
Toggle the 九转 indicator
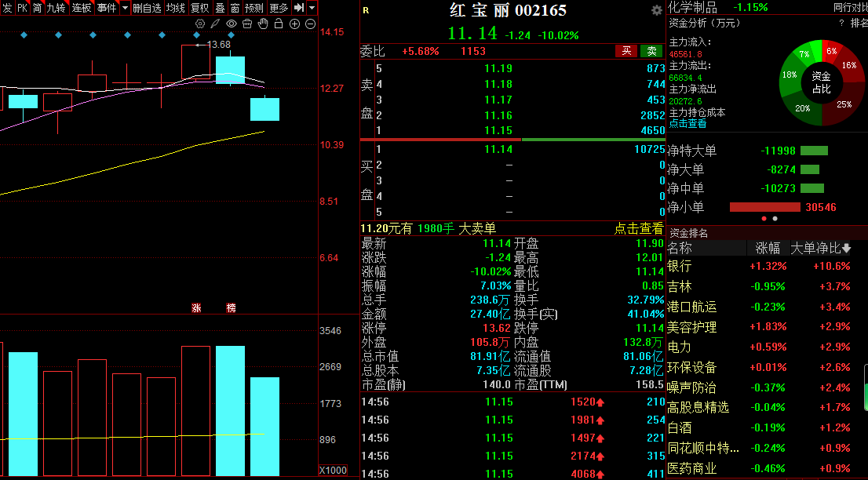pyautogui.click(x=56, y=8)
